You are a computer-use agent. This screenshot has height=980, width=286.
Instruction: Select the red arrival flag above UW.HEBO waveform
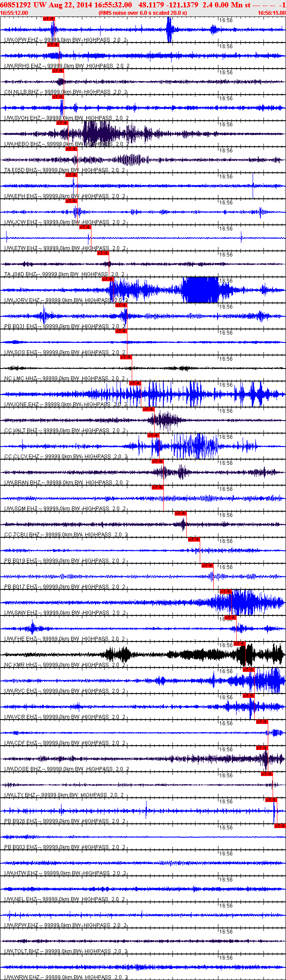62,123
